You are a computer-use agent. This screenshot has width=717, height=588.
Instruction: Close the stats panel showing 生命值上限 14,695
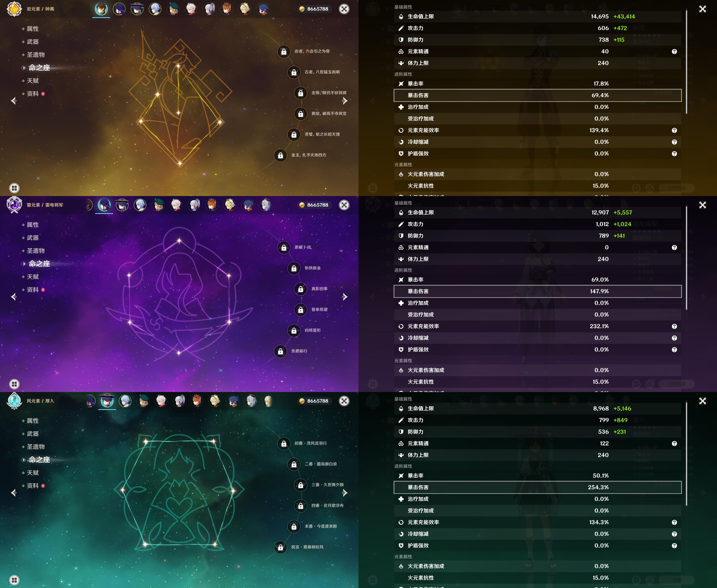702,9
